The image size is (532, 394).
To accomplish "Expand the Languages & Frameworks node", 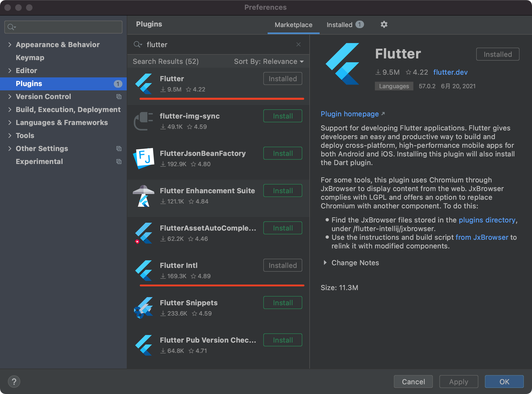I will point(10,123).
